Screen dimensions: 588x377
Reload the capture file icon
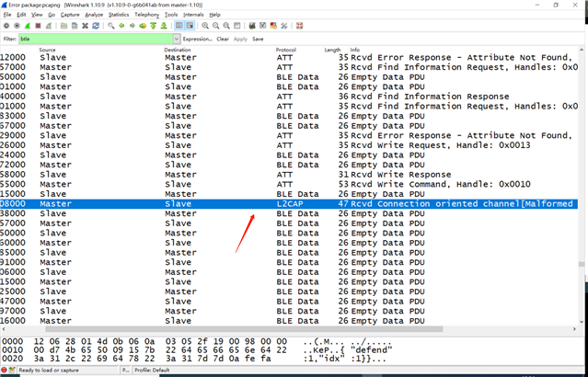pyautogui.click(x=96, y=26)
